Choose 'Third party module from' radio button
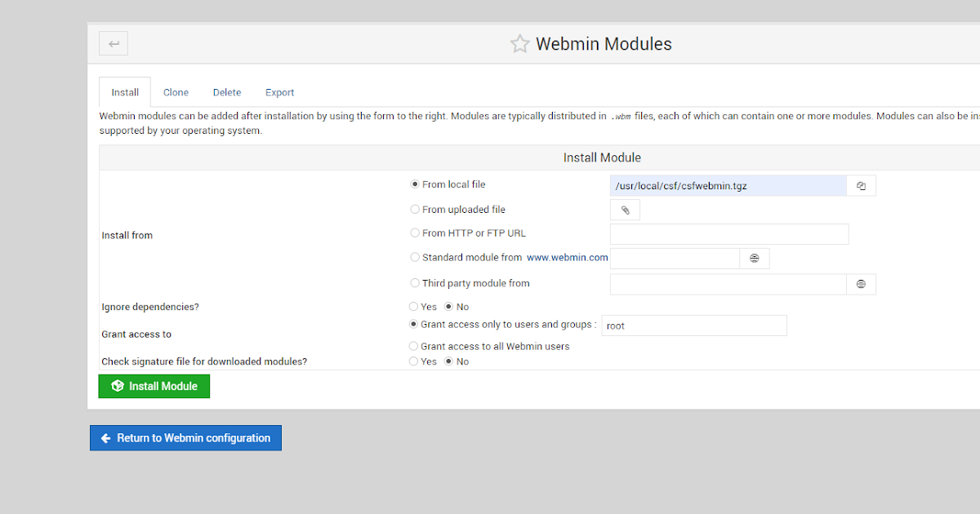This screenshot has width=980, height=514. click(x=415, y=283)
